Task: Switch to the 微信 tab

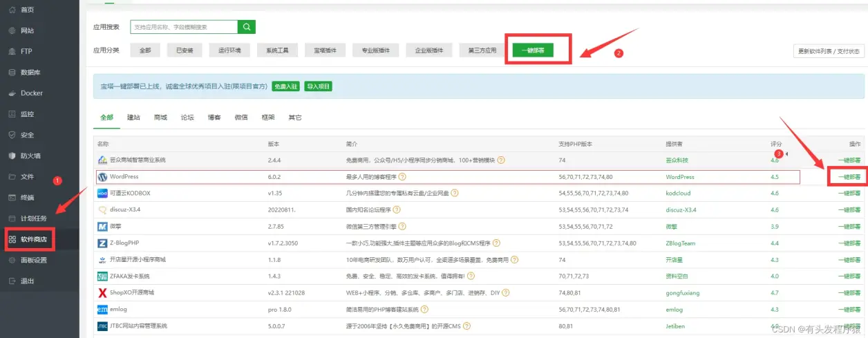Action: tap(241, 118)
